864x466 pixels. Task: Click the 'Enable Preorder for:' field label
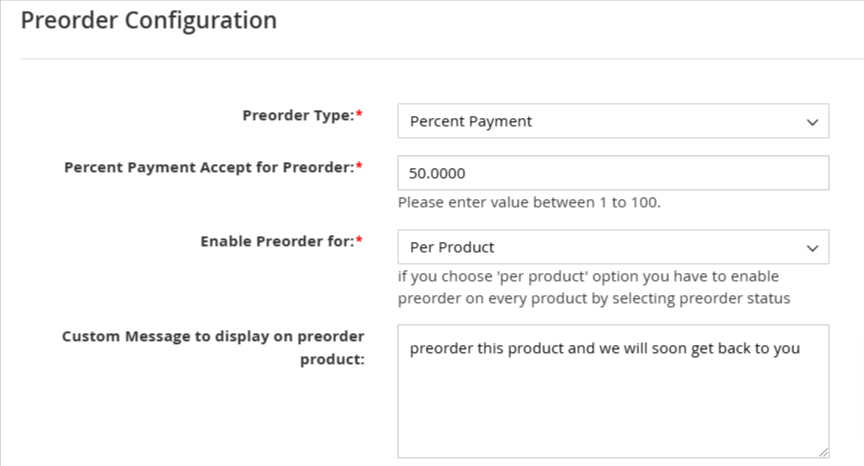pyautogui.click(x=277, y=241)
